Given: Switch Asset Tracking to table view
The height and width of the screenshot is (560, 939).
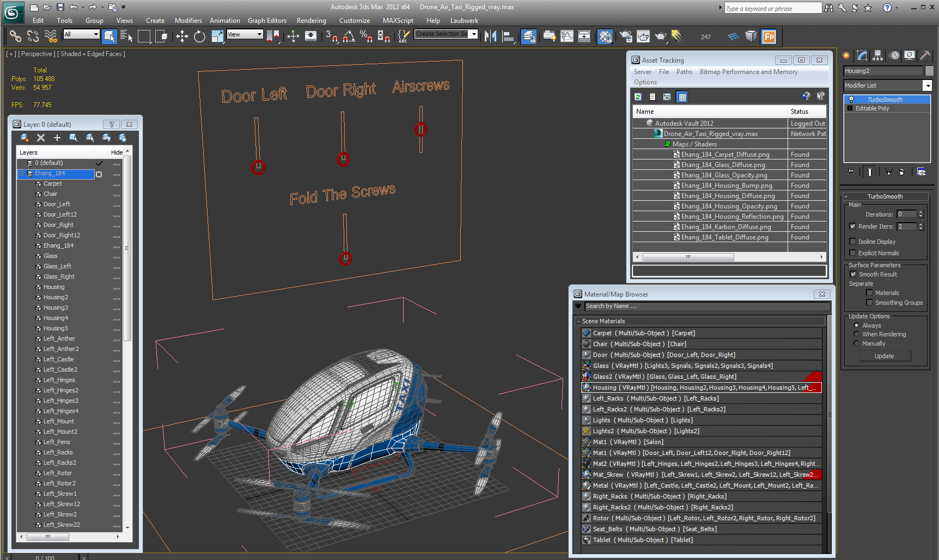Looking at the screenshot, I should pyautogui.click(x=682, y=97).
